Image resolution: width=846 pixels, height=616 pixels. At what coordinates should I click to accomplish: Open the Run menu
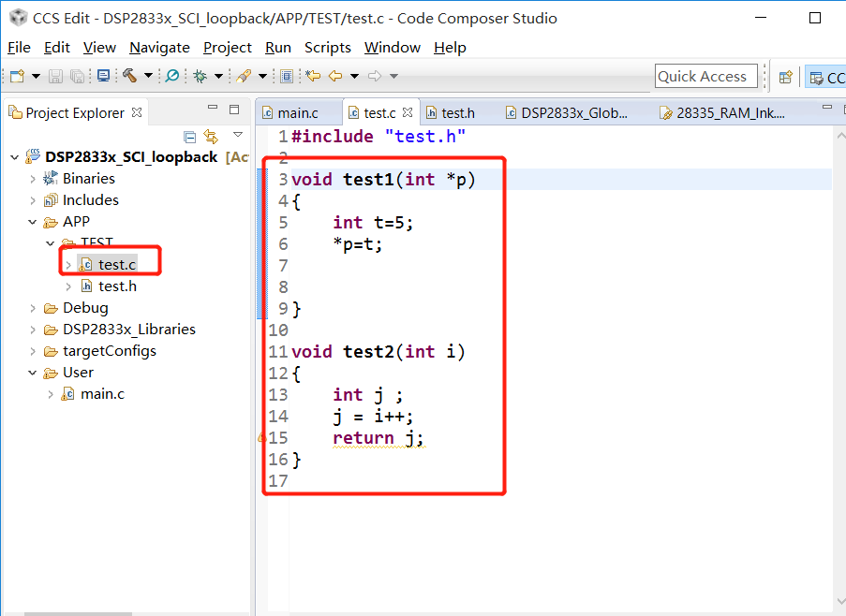click(x=278, y=48)
